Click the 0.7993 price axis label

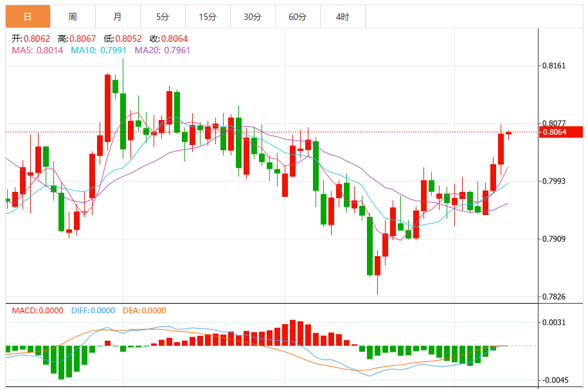[554, 181]
